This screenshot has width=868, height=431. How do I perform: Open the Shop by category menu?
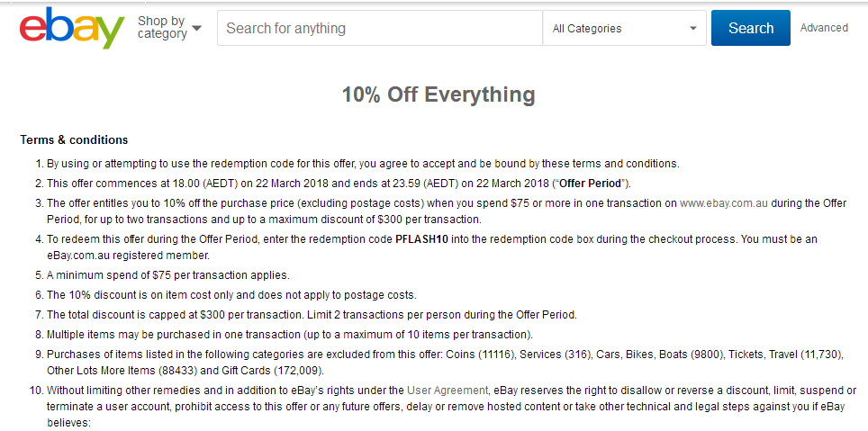(x=169, y=28)
